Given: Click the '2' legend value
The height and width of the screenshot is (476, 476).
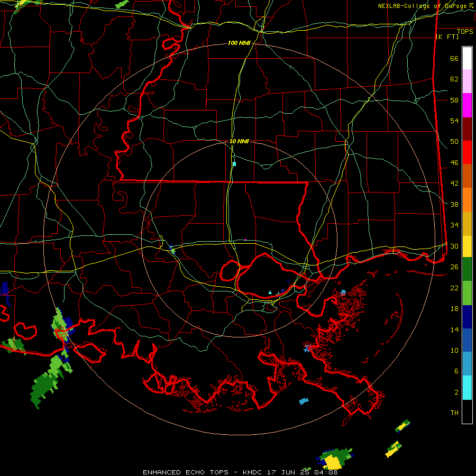Looking at the screenshot, I should [456, 392].
